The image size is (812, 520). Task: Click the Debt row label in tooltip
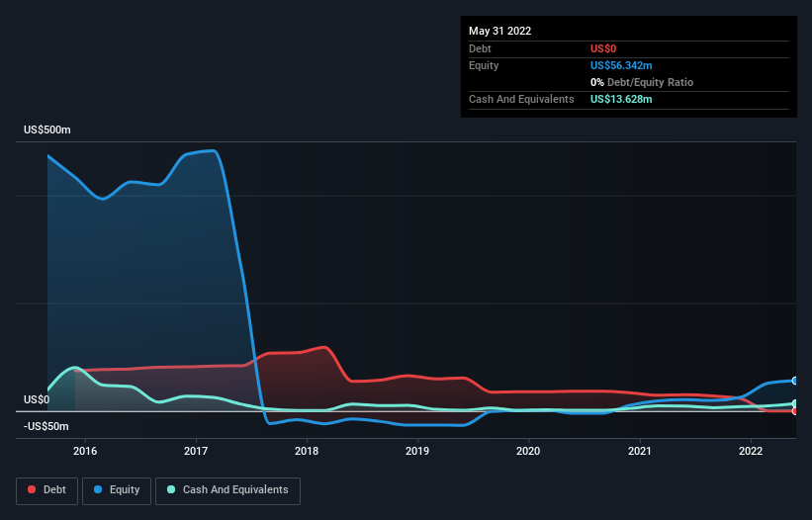[480, 48]
